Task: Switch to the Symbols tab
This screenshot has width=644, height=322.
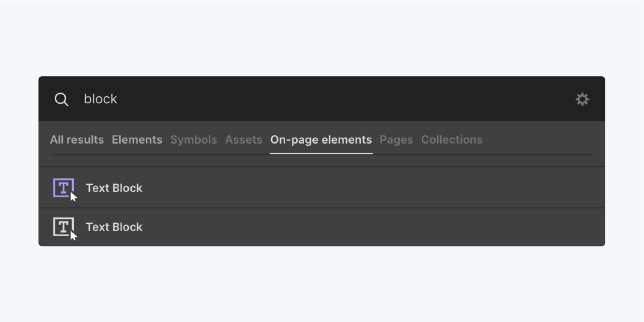Action: pos(194,140)
